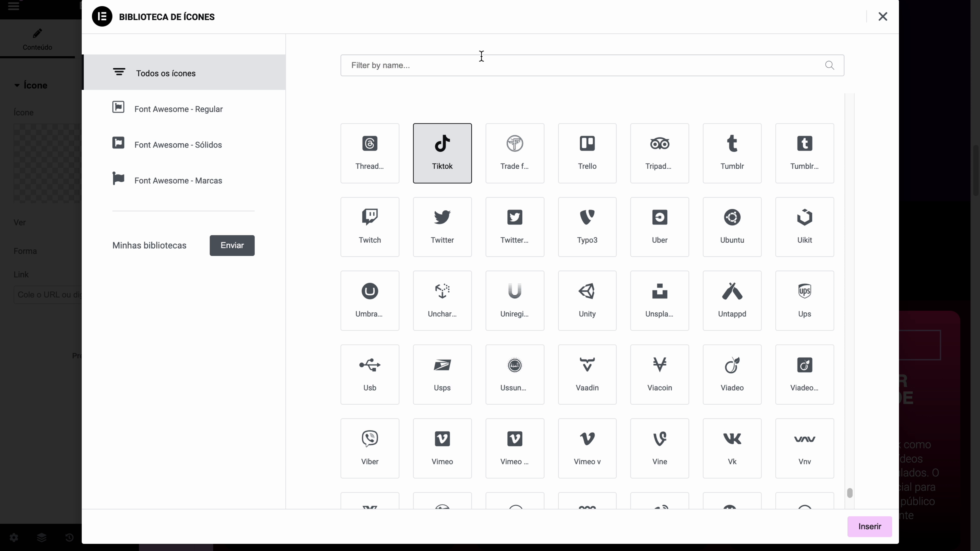
Task: Select the Twitter icon
Action: (442, 226)
